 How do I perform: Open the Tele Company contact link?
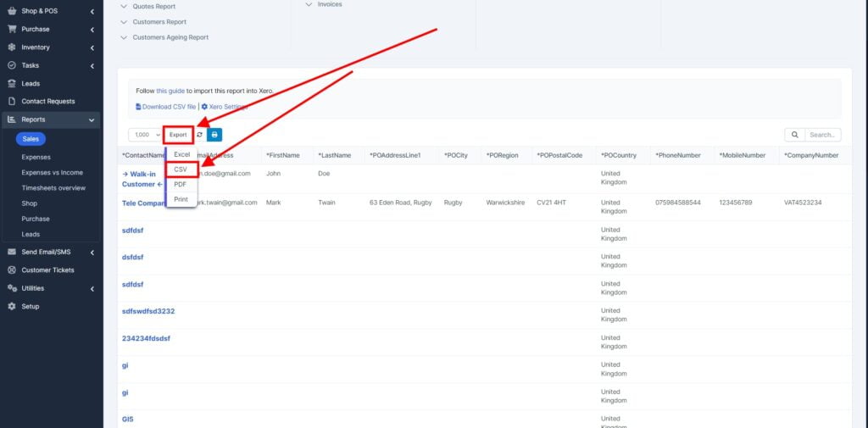pos(143,203)
